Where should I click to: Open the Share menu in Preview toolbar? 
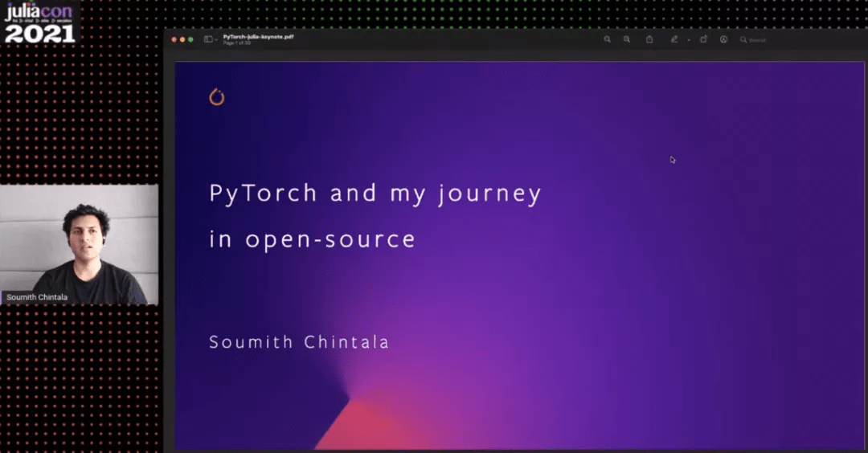tap(649, 39)
